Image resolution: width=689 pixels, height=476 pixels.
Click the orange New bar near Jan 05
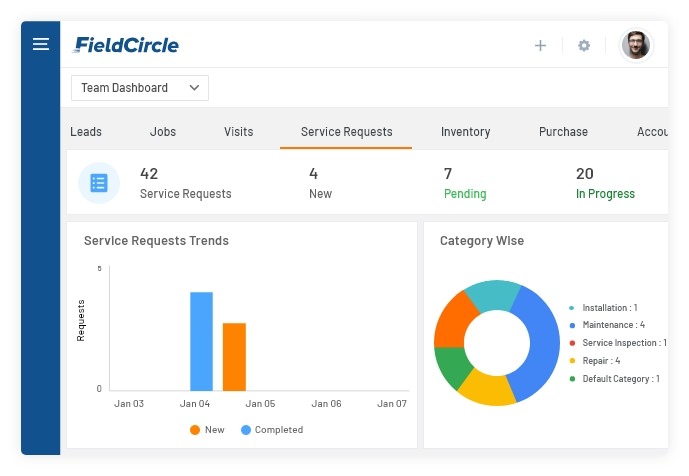pyautogui.click(x=234, y=356)
